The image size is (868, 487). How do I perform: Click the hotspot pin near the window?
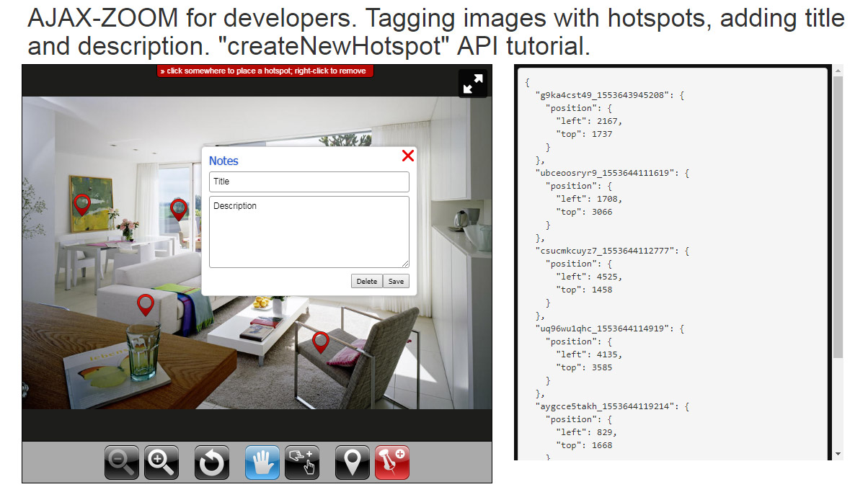tap(179, 210)
